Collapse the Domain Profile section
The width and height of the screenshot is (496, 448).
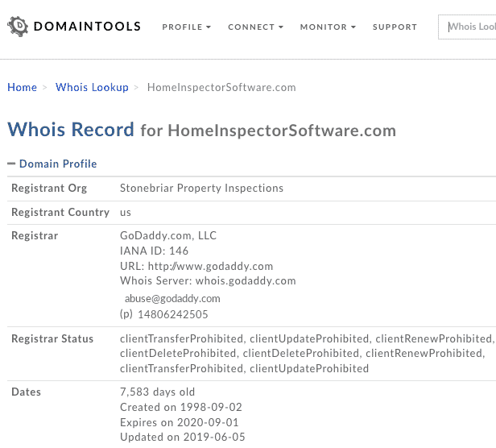[x=52, y=164]
